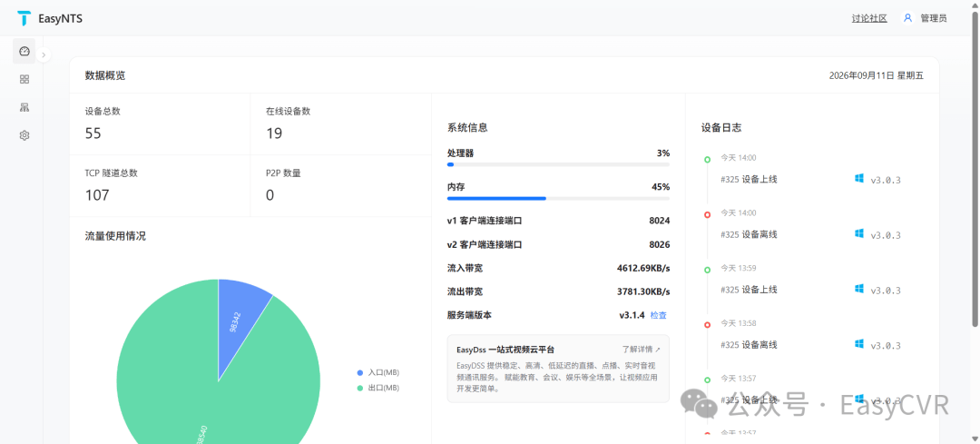Expand the sidebar with chevron arrow
Image resolution: width=980 pixels, height=444 pixels.
(44, 55)
